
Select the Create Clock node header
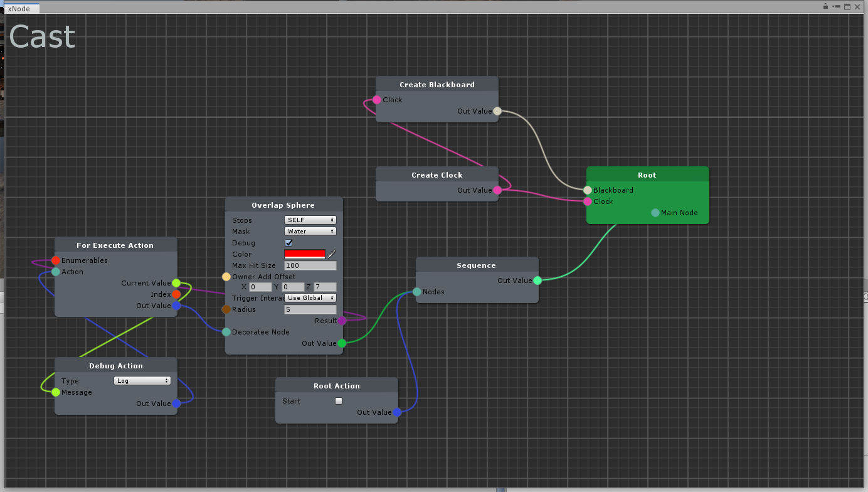tap(437, 175)
